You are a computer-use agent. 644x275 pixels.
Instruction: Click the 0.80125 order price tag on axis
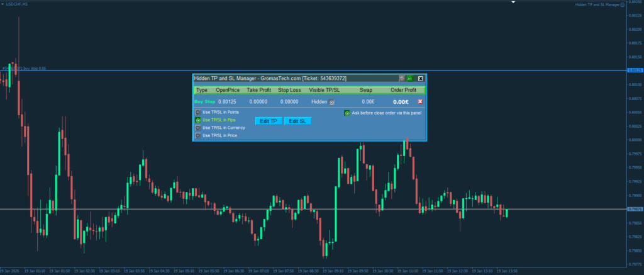[x=635, y=70]
